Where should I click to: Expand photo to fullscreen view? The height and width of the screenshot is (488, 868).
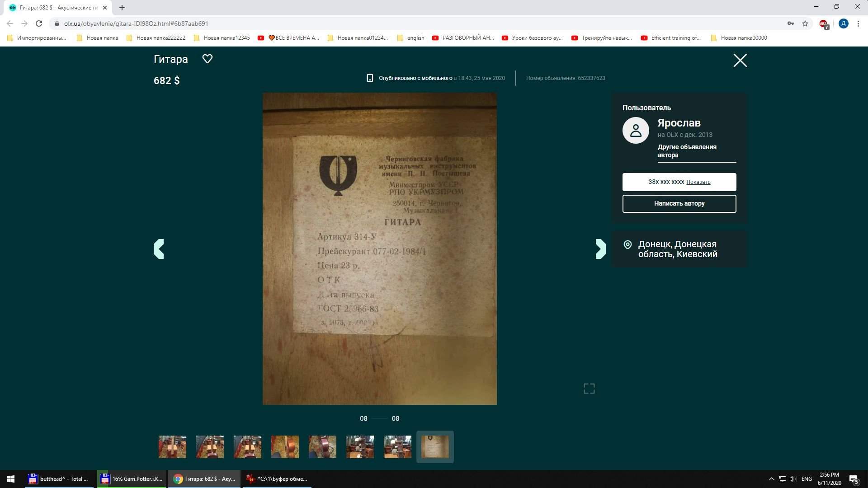coord(589,389)
